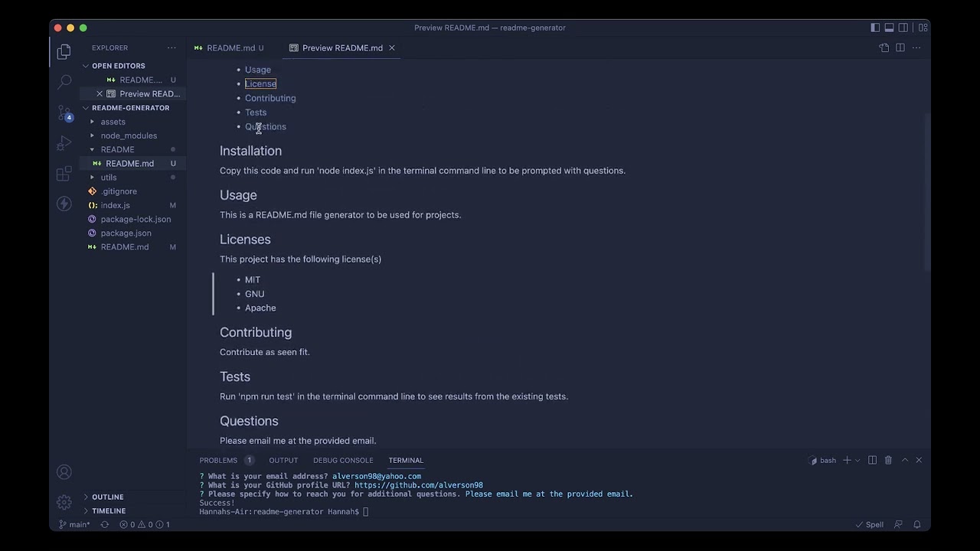Screen dimensions: 980x551
Task: Open editor More Actions ellipsis menu
Action: pos(916,47)
